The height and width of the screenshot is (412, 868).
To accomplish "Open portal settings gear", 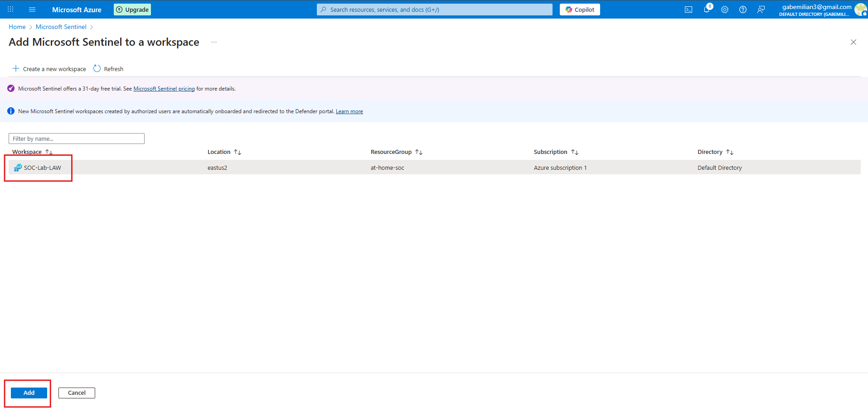I will click(725, 10).
